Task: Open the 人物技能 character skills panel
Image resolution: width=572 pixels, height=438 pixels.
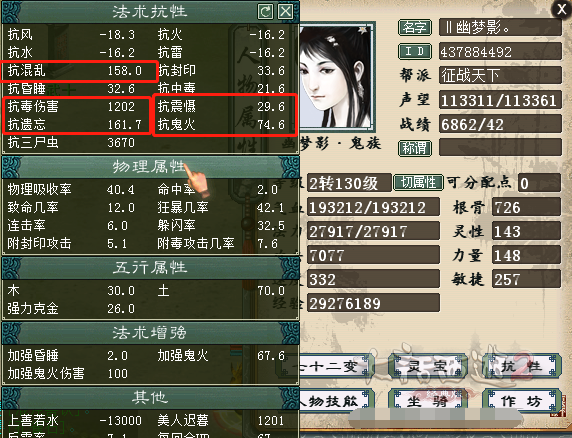Action: (x=336, y=401)
